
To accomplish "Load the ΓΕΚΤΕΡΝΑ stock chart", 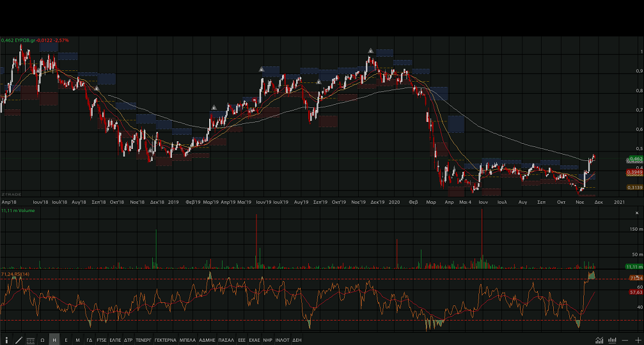I will coord(165,340).
